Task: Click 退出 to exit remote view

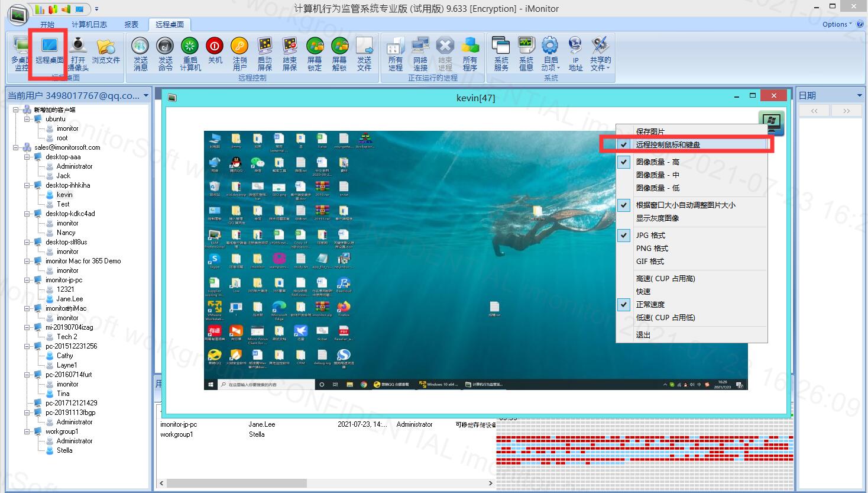Action: pyautogui.click(x=643, y=334)
